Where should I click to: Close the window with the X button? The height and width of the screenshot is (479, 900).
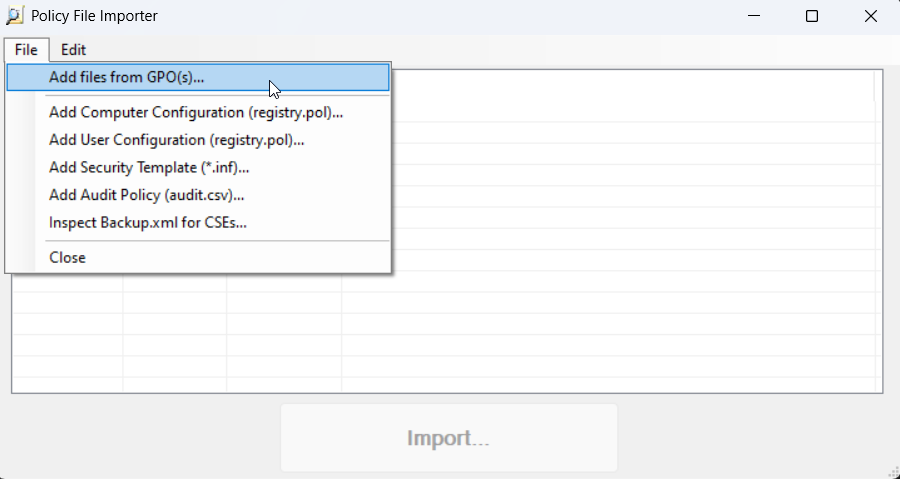click(871, 16)
